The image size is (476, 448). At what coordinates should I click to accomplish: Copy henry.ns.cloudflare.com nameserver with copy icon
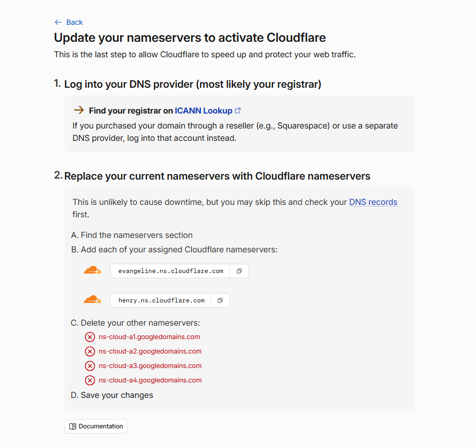tap(220, 300)
